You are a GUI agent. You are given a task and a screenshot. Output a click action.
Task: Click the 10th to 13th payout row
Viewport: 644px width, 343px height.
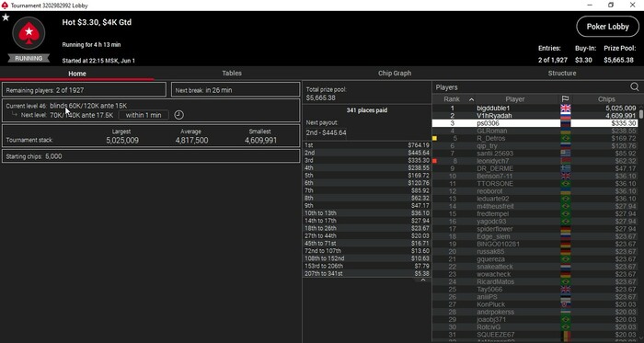(367, 213)
